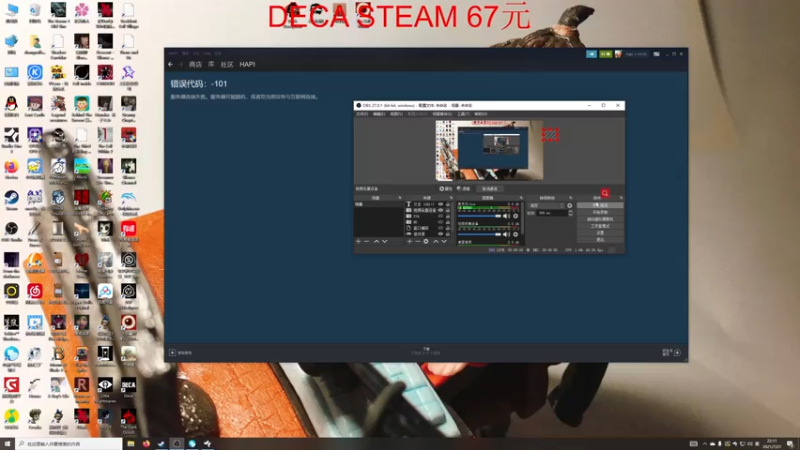The height and width of the screenshot is (450, 800).
Task: Open the OBS Studio desktop shortcut
Action: (x=11, y=232)
